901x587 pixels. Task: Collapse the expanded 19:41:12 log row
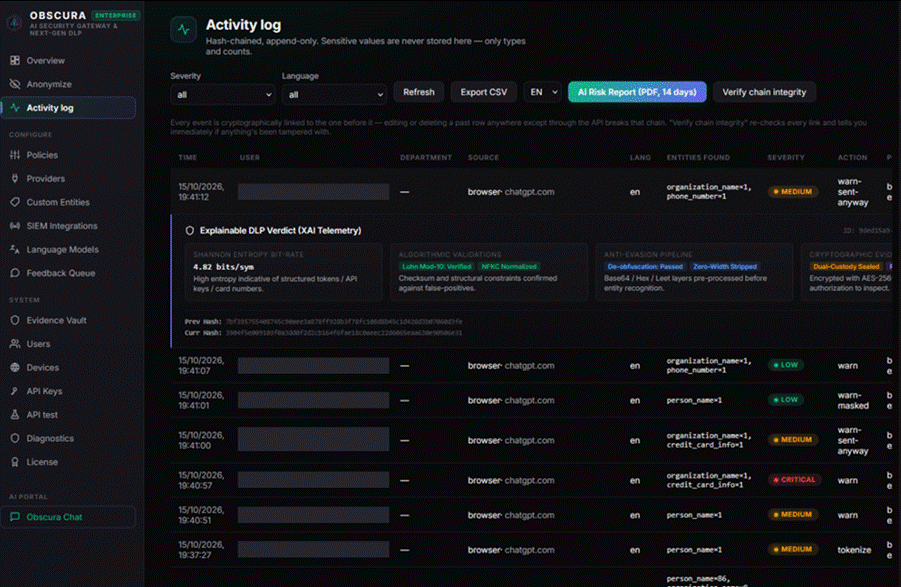point(531,192)
